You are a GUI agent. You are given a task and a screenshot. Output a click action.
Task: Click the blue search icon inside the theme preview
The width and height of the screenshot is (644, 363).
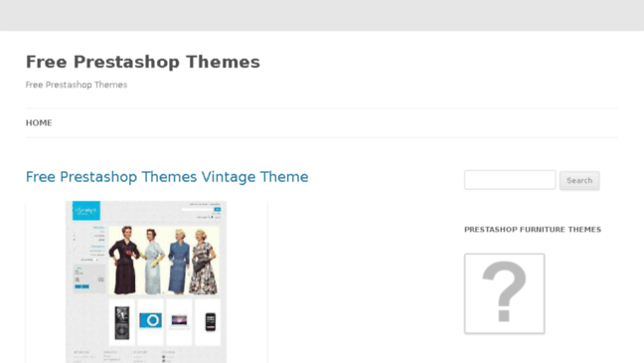pos(218,209)
